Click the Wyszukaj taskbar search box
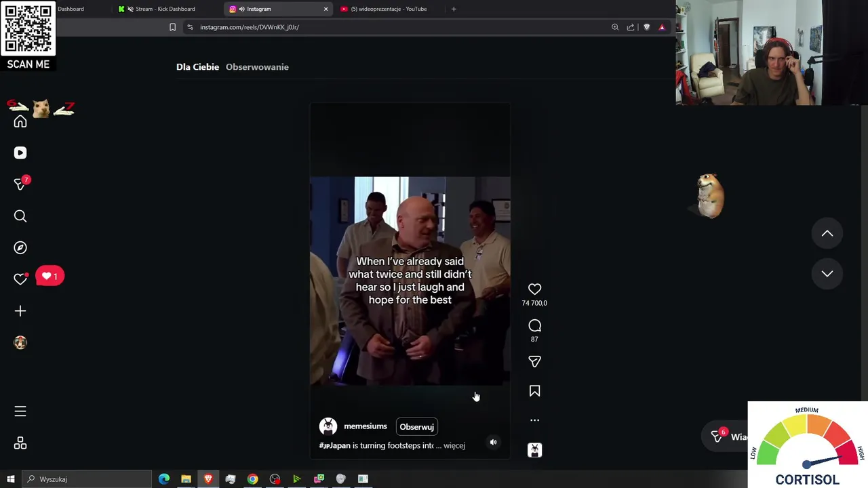The height and width of the screenshot is (488, 868). [x=86, y=479]
